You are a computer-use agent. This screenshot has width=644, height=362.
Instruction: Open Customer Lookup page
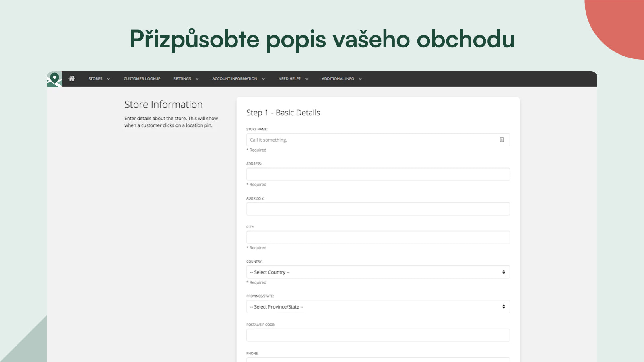[x=142, y=79]
